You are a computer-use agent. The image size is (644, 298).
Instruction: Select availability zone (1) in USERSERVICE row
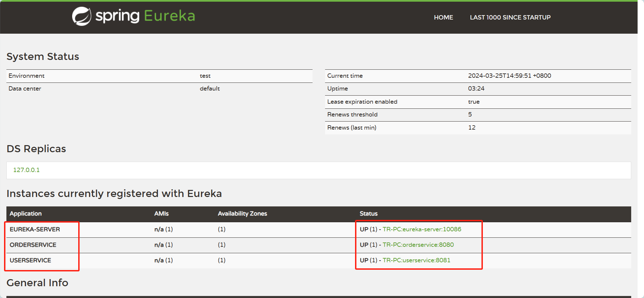222,260
